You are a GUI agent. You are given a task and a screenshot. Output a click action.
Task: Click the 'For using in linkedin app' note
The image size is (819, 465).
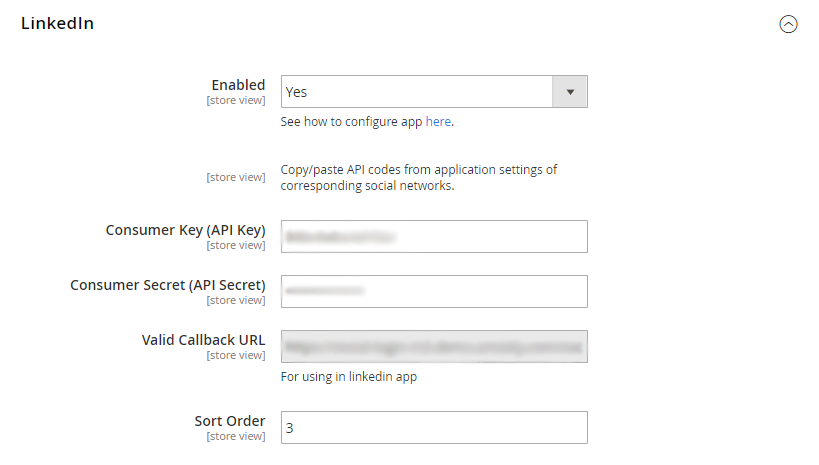coord(349,377)
